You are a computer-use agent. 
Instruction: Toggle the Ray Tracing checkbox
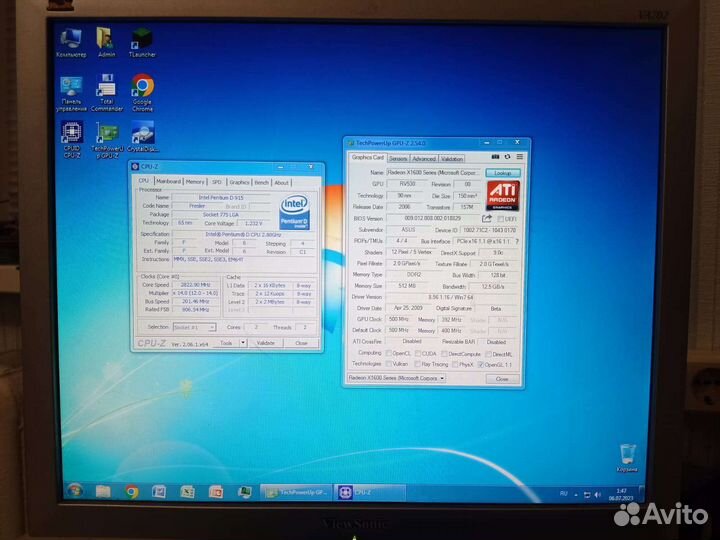point(417,364)
